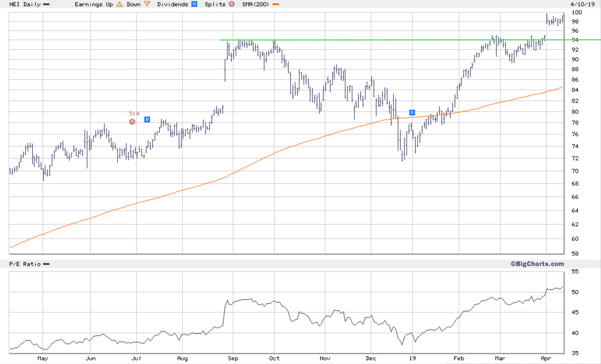Click the Earnings Up triangle legend icon
The height and width of the screenshot is (364, 601).
[x=120, y=4]
